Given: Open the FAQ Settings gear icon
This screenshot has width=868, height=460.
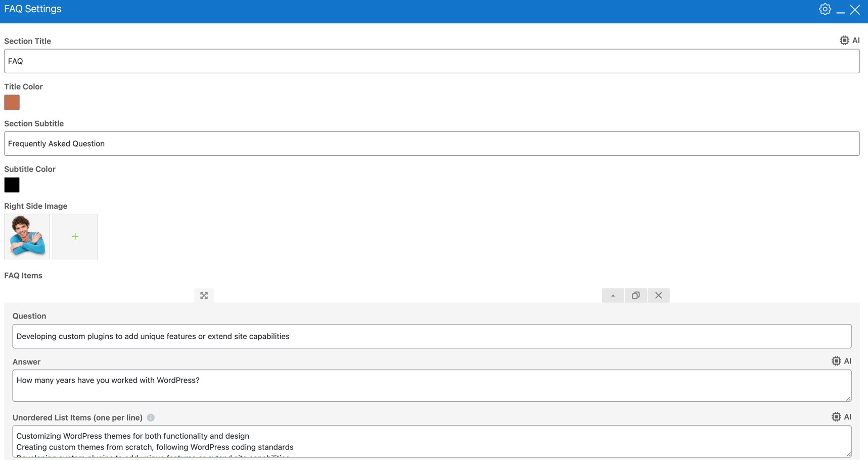Looking at the screenshot, I should 825,10.
